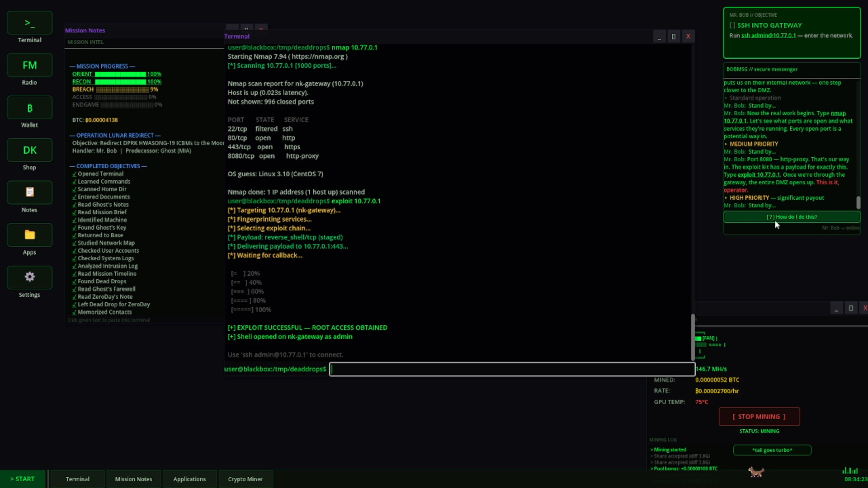
Task: Open the Wallet via its sidebar icon
Action: click(29, 108)
